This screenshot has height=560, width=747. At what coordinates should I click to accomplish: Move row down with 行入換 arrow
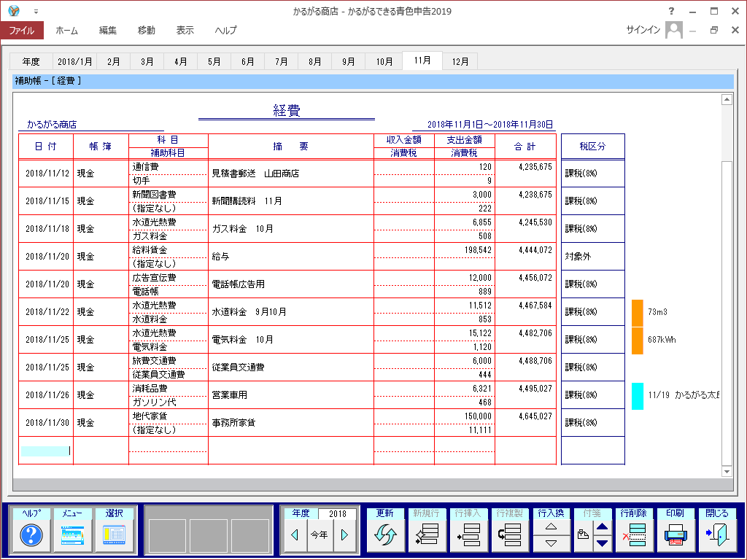pyautogui.click(x=551, y=543)
